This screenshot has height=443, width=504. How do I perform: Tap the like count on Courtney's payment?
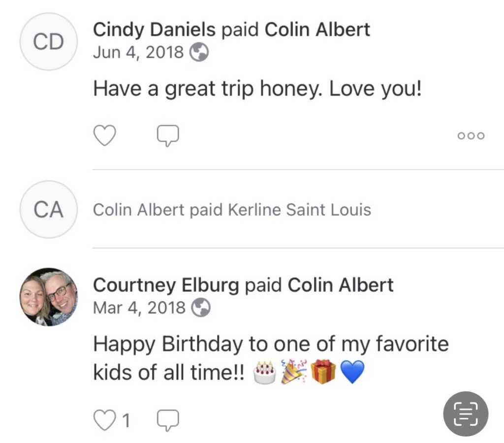point(126,421)
